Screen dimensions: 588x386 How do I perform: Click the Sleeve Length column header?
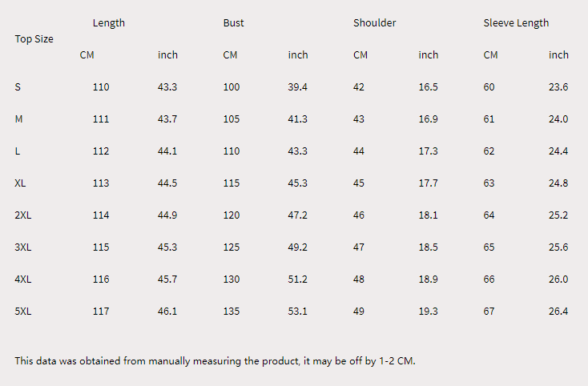tap(516, 23)
